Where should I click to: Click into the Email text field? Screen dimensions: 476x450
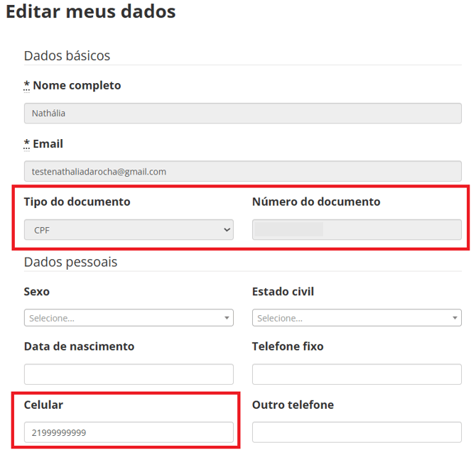coord(242,171)
